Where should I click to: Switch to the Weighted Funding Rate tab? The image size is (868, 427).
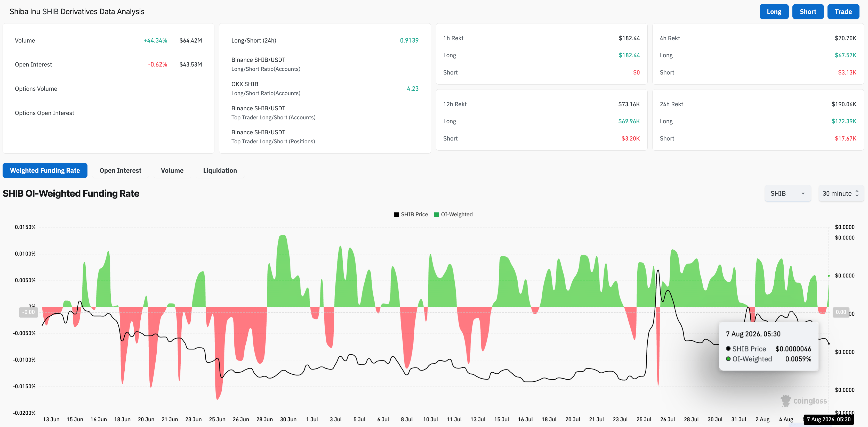pos(45,170)
